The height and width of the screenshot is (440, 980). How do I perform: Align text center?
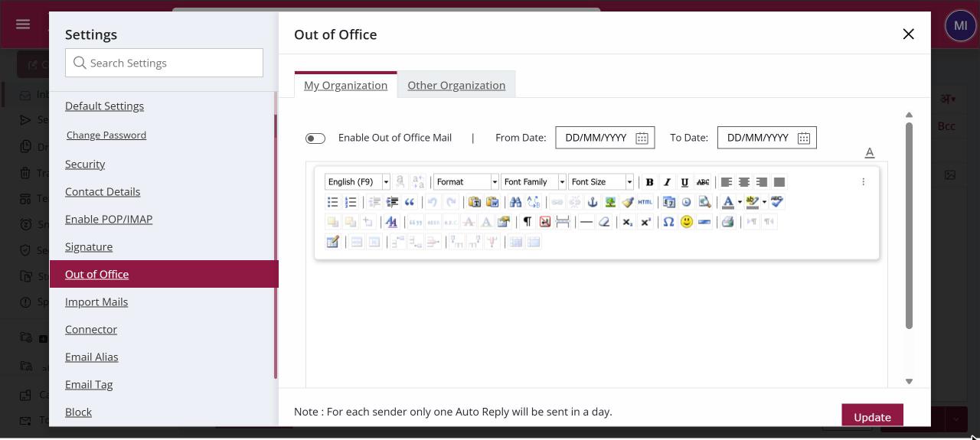[743, 182]
